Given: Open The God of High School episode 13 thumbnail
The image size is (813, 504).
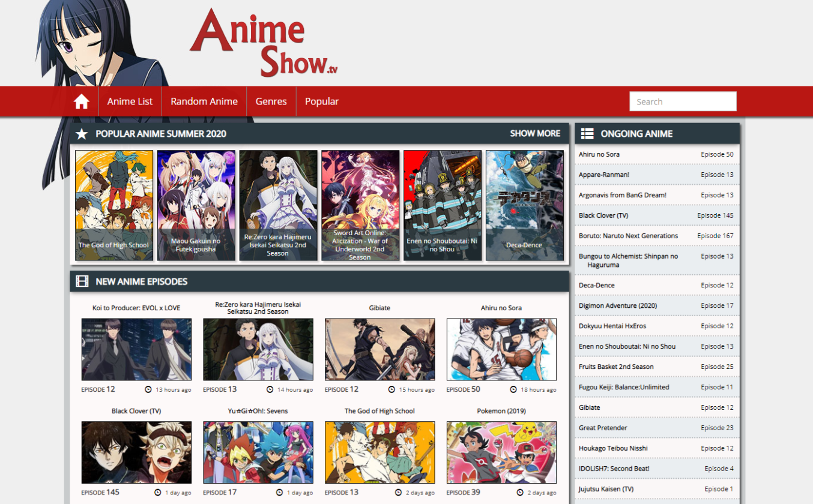Looking at the screenshot, I should (379, 452).
